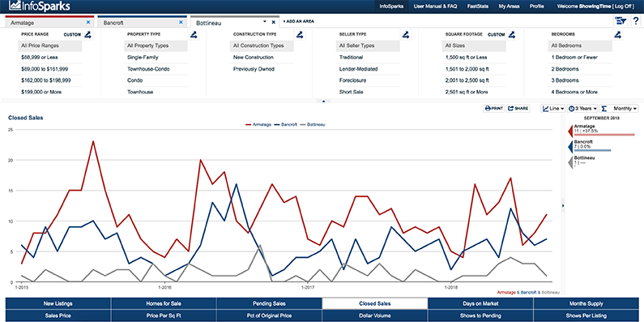
Task: Show the Months Supply metric
Action: [x=586, y=304]
